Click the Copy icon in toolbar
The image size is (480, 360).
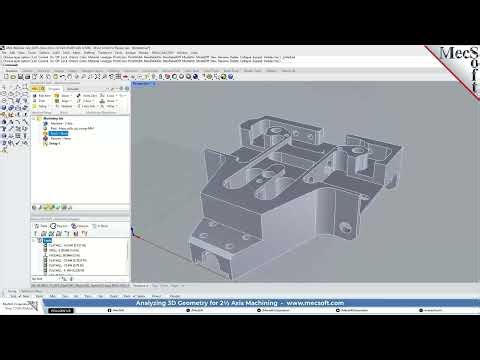(x=48, y=77)
